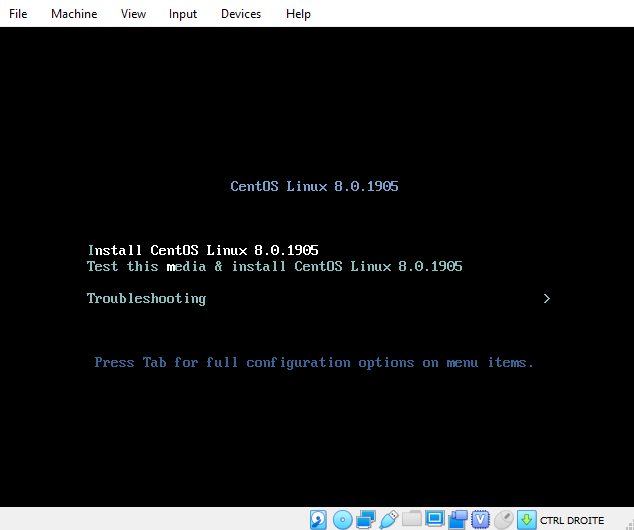Open the Machine menu

tap(74, 14)
